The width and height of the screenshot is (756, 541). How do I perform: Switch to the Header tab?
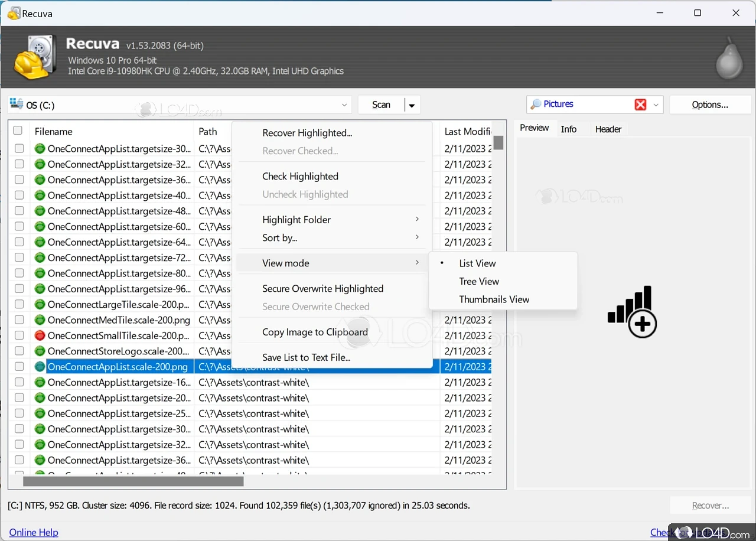(608, 129)
